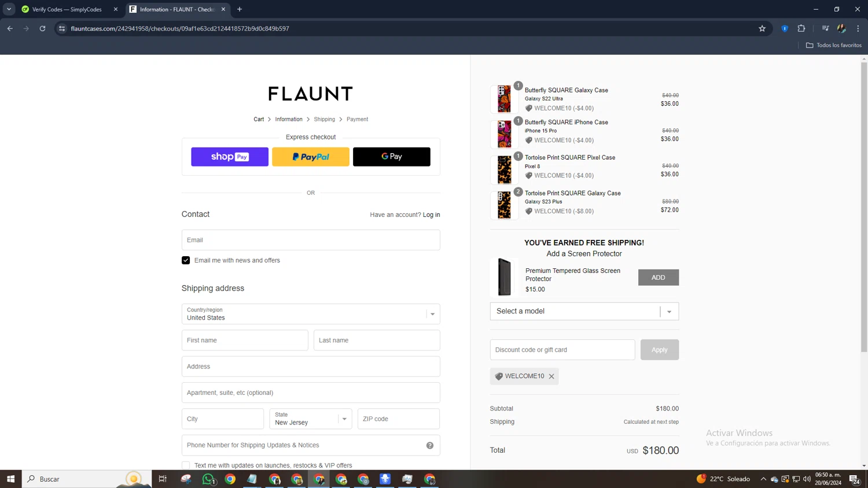Reload the page with the refresh icon
The width and height of the screenshot is (868, 488).
click(x=42, y=28)
